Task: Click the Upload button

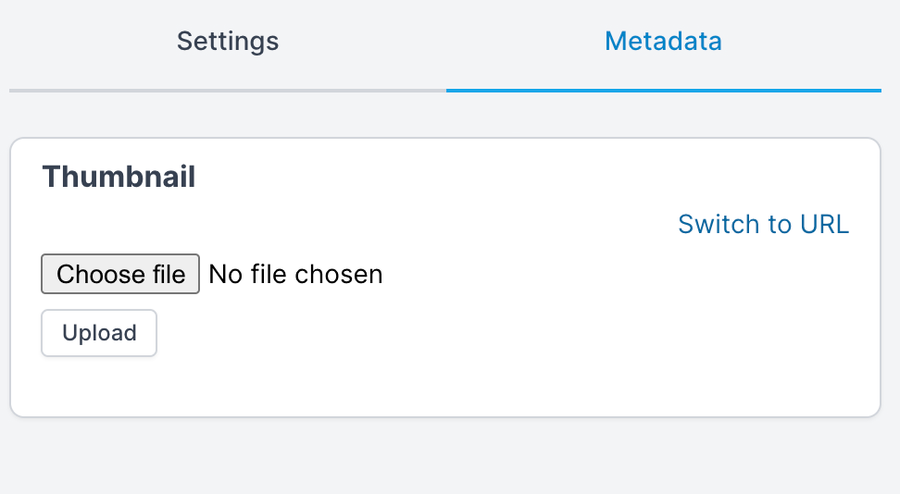Action: point(99,333)
